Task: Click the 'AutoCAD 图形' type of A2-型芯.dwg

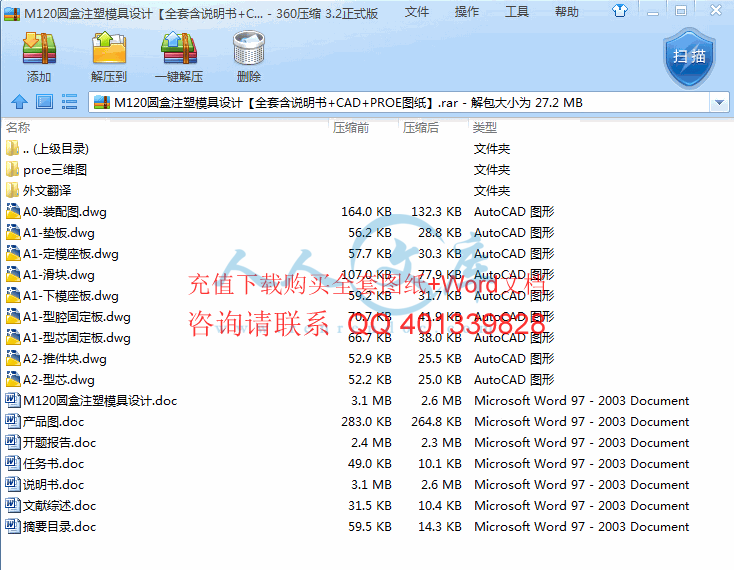Action: point(514,380)
